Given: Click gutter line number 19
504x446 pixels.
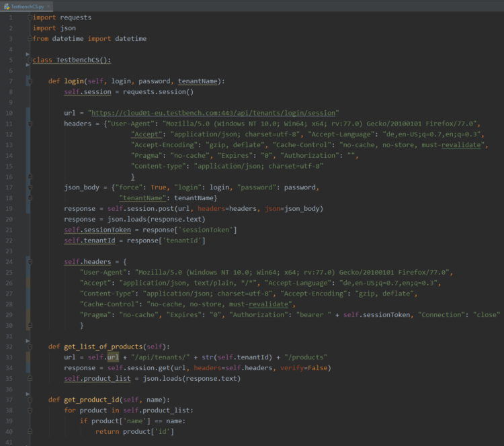Looking at the screenshot, I should [9, 208].
